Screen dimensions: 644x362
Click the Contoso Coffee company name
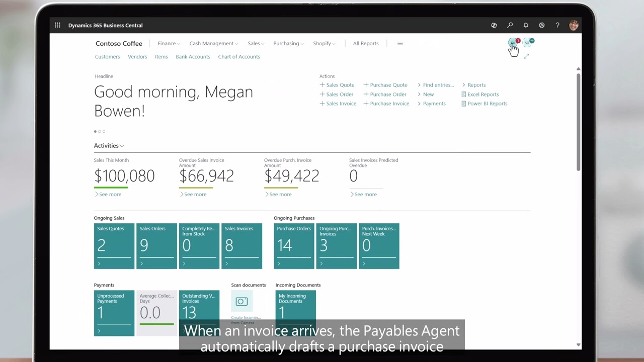point(119,43)
